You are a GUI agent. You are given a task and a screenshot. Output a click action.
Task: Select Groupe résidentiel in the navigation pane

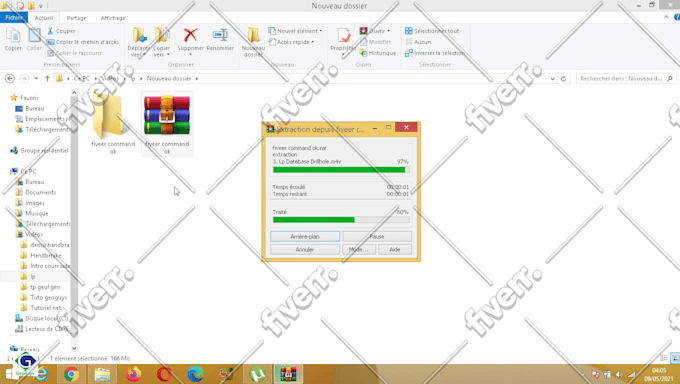coord(39,151)
